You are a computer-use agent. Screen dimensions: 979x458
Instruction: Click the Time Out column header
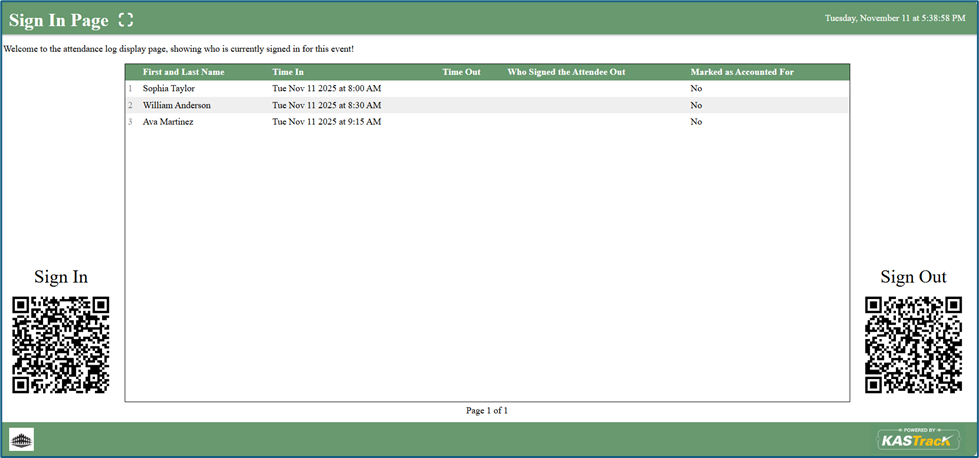pos(461,72)
